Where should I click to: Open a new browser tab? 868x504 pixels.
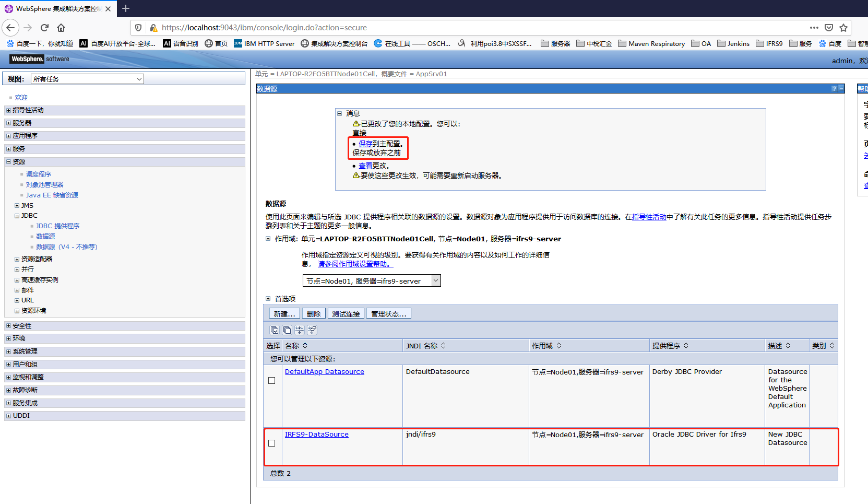tap(126, 8)
